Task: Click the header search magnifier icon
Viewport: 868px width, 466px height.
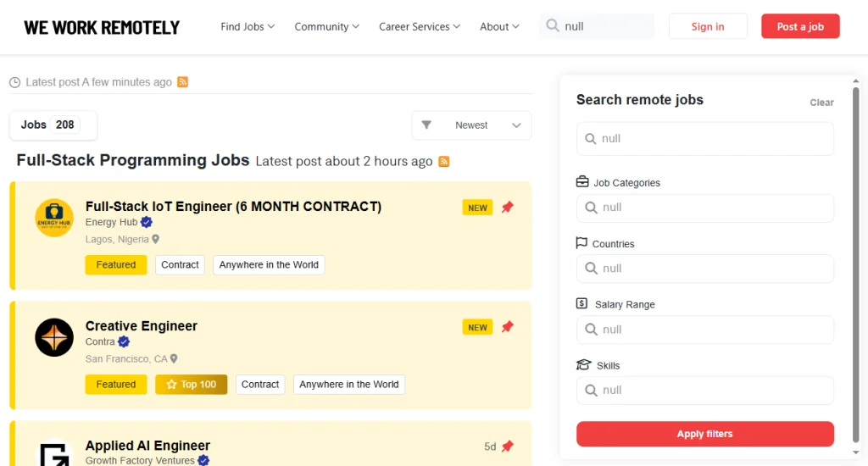Action: click(553, 25)
